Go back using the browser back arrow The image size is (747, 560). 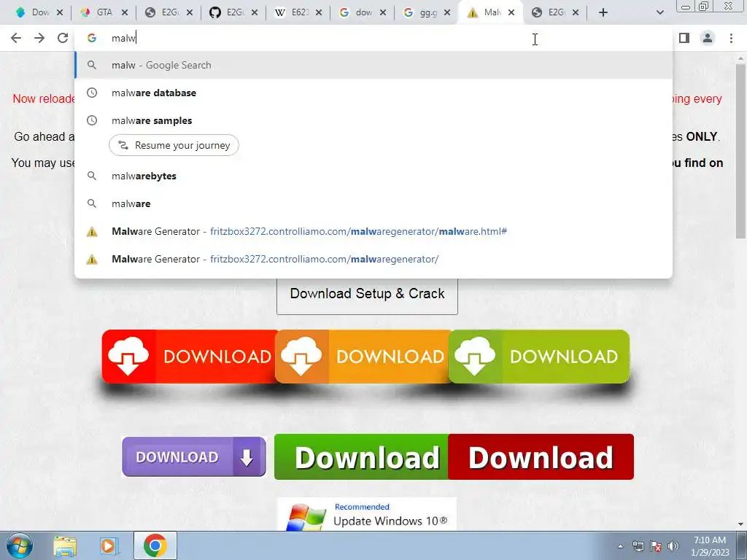pos(16,38)
